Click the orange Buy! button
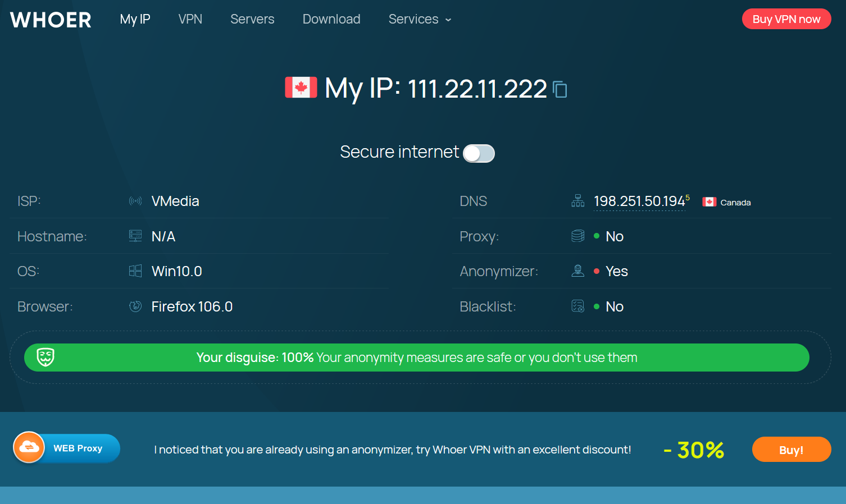846x504 pixels. pos(791,450)
